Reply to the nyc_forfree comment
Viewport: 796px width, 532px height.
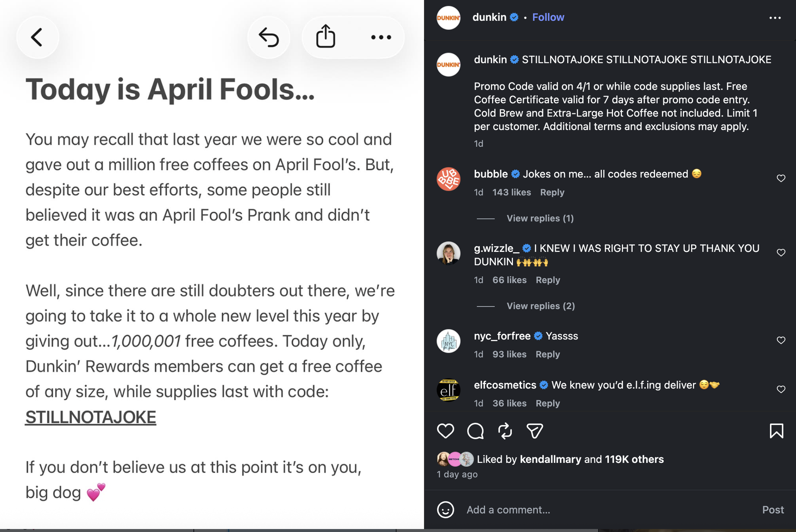tap(547, 354)
